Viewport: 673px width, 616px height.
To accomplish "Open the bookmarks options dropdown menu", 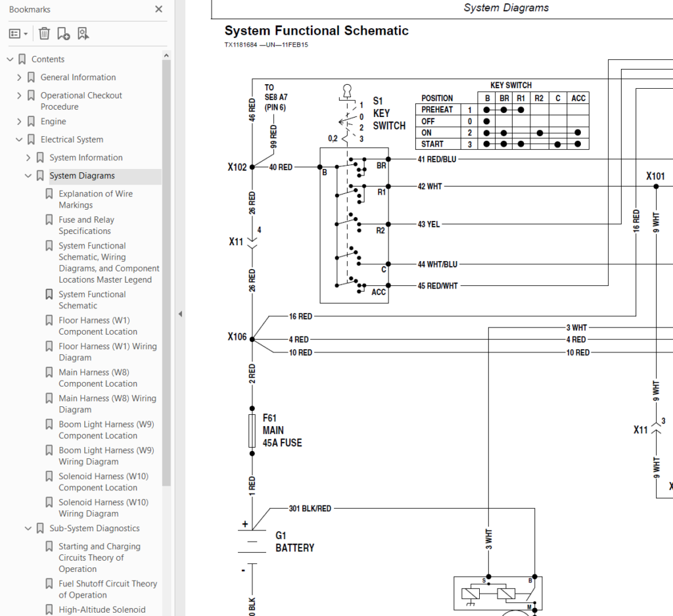I will 18,34.
